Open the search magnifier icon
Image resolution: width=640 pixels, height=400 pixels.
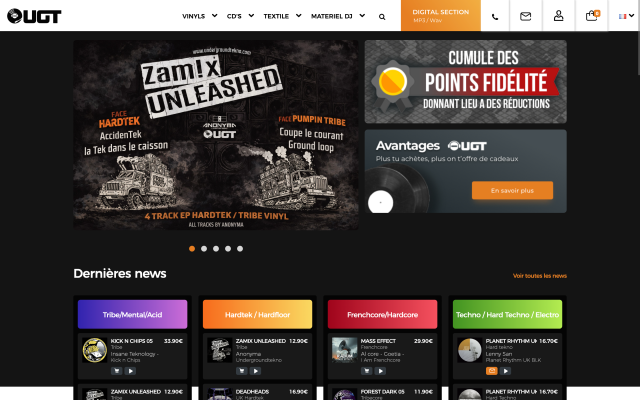click(x=382, y=17)
